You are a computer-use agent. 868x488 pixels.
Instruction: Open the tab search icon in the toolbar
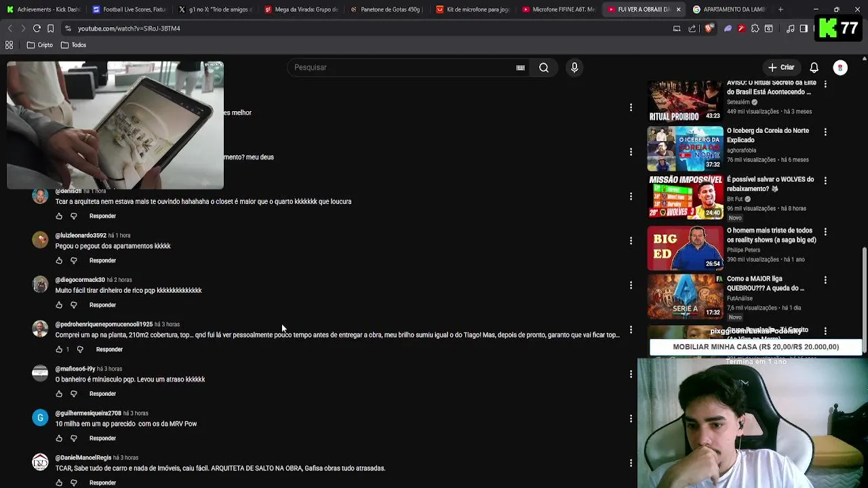[x=768, y=28]
